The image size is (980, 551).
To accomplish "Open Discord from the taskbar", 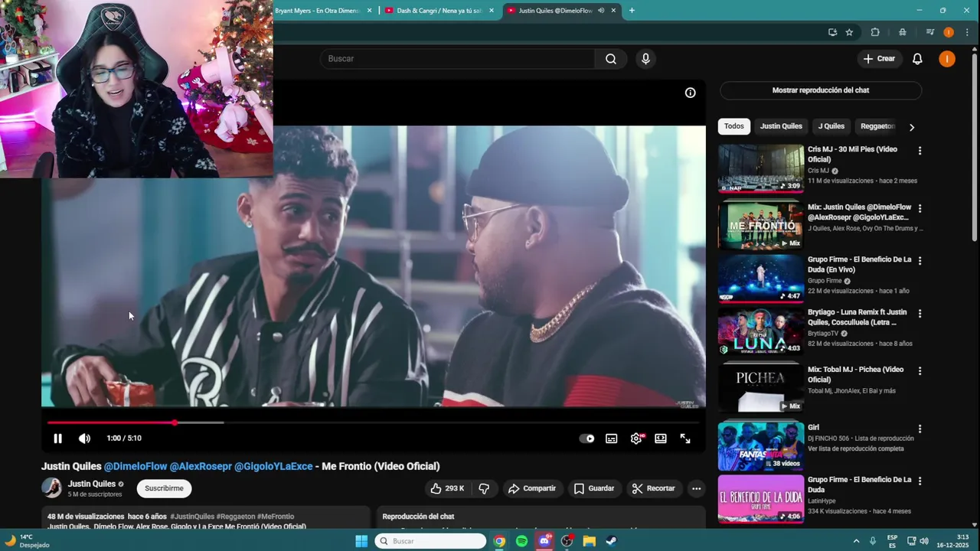I will (544, 541).
